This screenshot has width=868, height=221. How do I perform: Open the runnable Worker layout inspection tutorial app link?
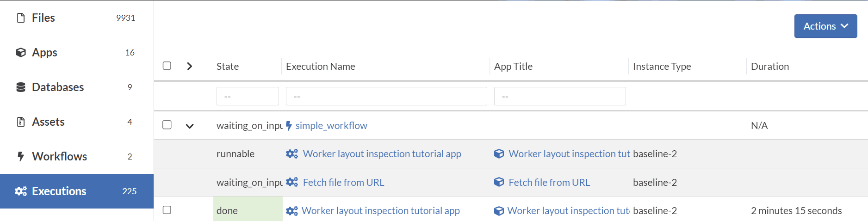(382, 154)
